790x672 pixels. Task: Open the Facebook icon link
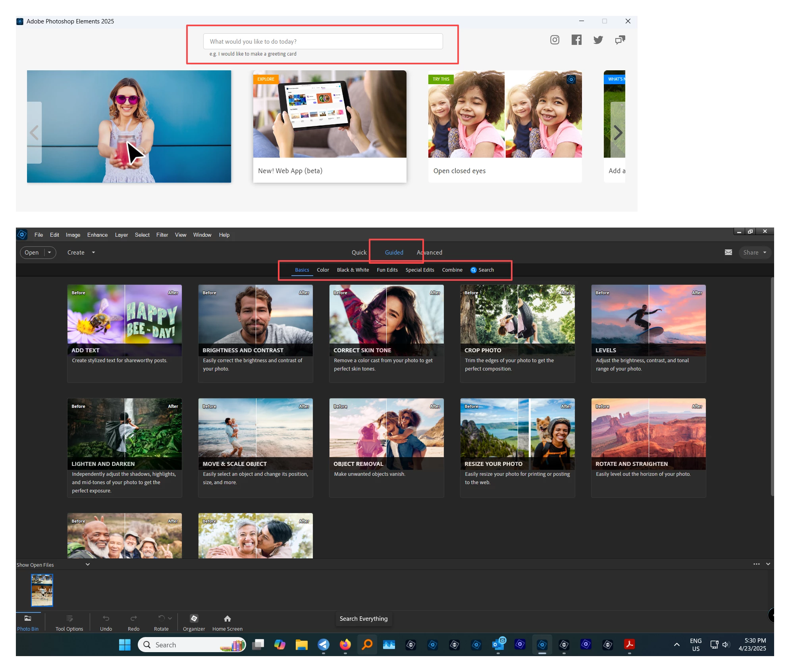point(576,40)
